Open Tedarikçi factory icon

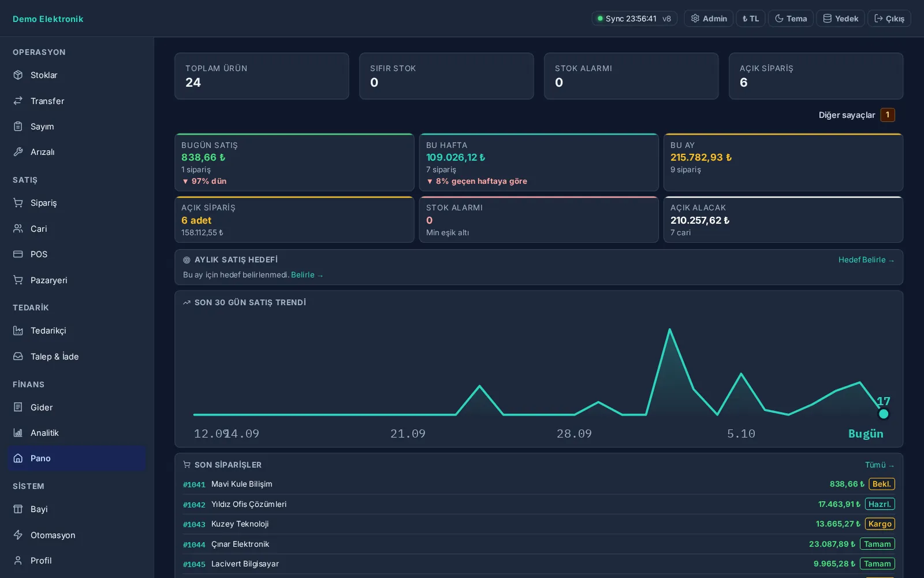[x=18, y=331]
